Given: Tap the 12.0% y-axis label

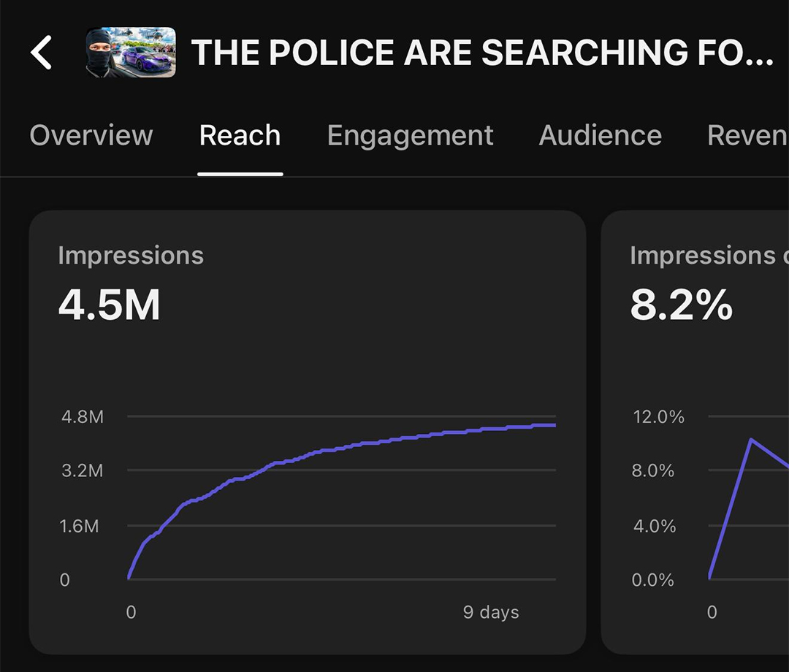Looking at the screenshot, I should coord(658,417).
